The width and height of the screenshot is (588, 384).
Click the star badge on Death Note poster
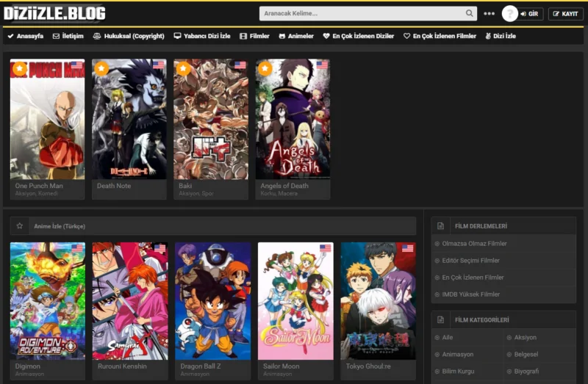(x=101, y=68)
